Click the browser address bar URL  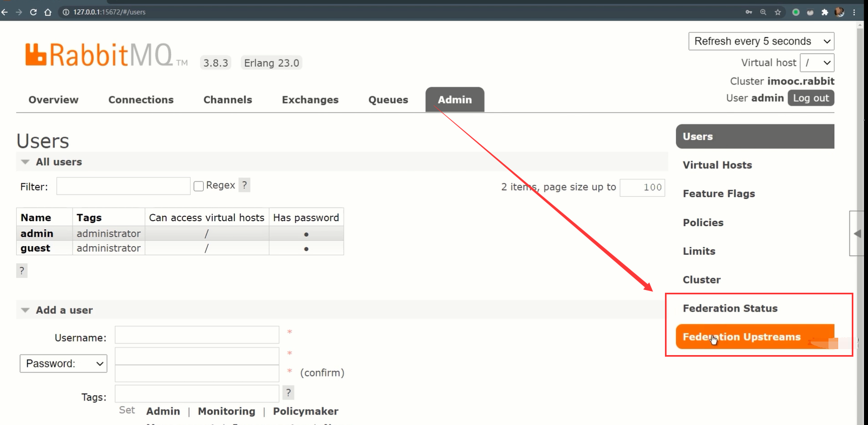[x=109, y=12]
